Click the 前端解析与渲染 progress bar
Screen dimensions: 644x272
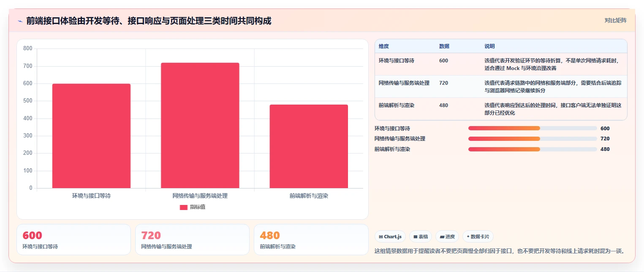click(x=533, y=149)
